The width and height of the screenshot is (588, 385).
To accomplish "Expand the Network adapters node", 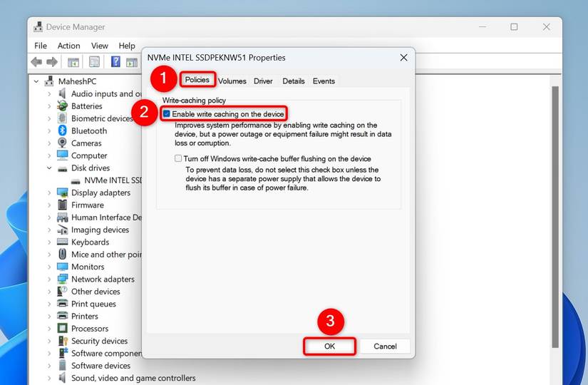I will click(x=49, y=279).
